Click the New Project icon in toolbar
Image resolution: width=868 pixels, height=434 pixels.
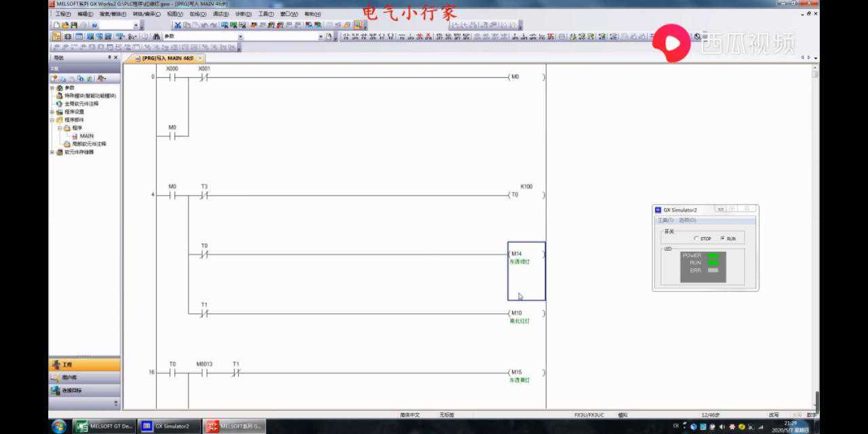point(56,25)
